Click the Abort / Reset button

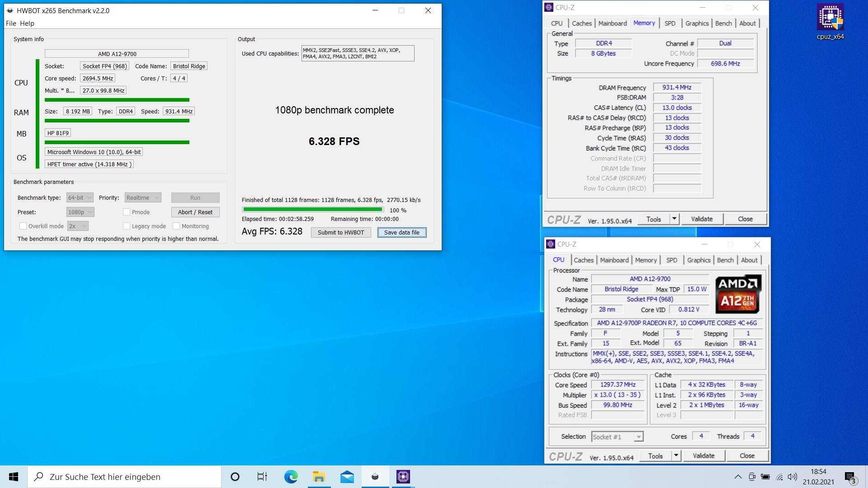tap(195, 212)
